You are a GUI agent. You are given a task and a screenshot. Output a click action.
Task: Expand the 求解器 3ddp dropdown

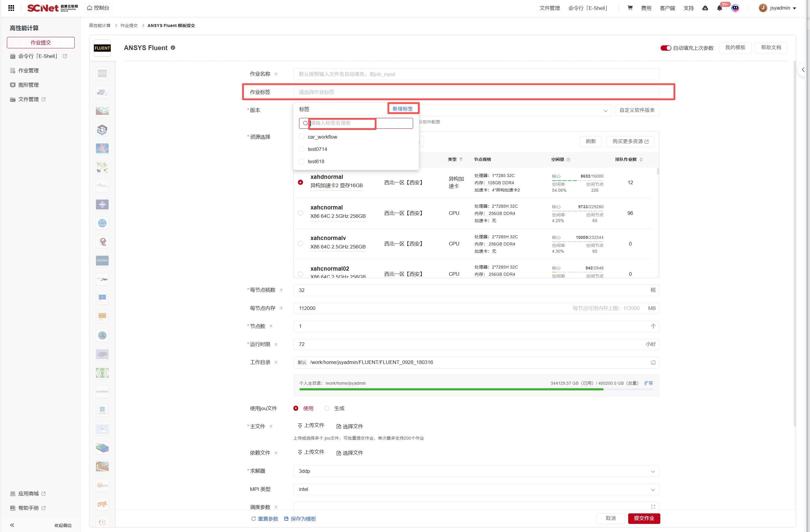[476, 471]
